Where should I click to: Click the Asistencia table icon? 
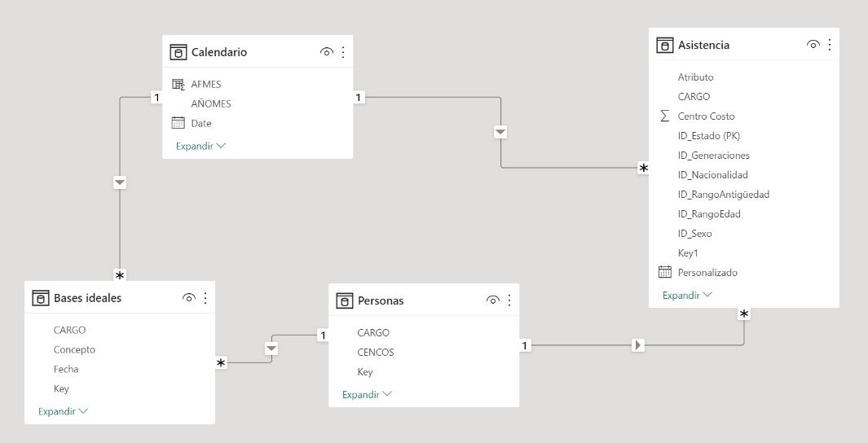coord(665,45)
